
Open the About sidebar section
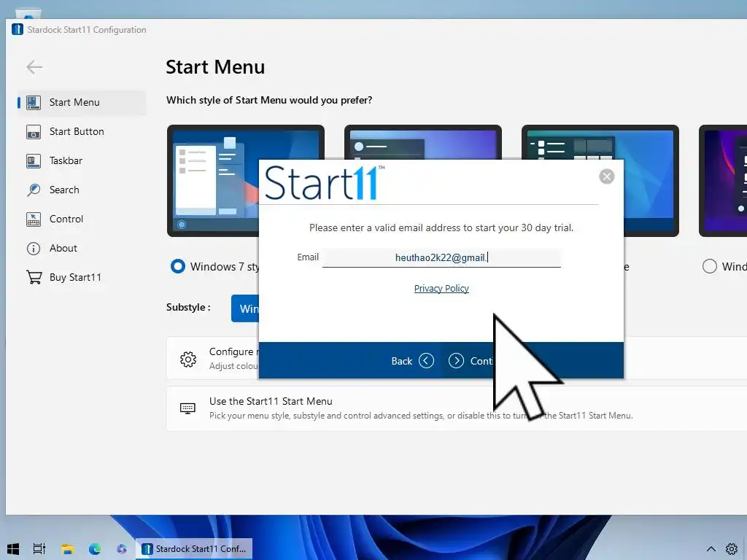[x=82, y=248]
